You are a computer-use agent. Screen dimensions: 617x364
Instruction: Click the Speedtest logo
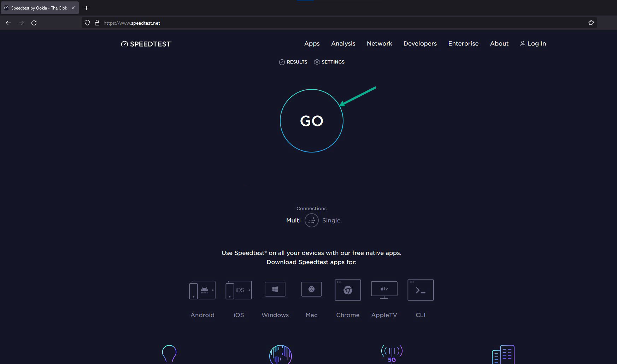(x=146, y=44)
